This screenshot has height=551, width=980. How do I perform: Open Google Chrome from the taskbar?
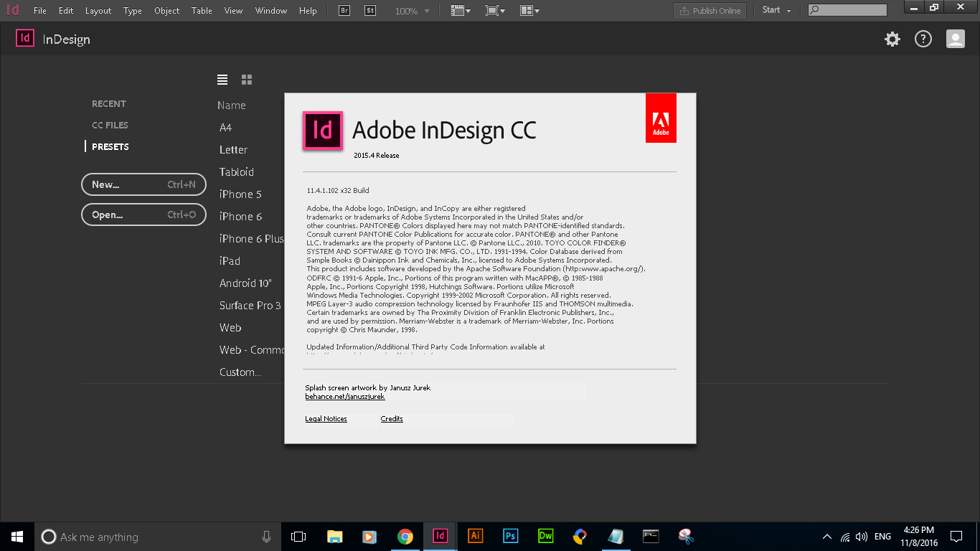coord(405,536)
